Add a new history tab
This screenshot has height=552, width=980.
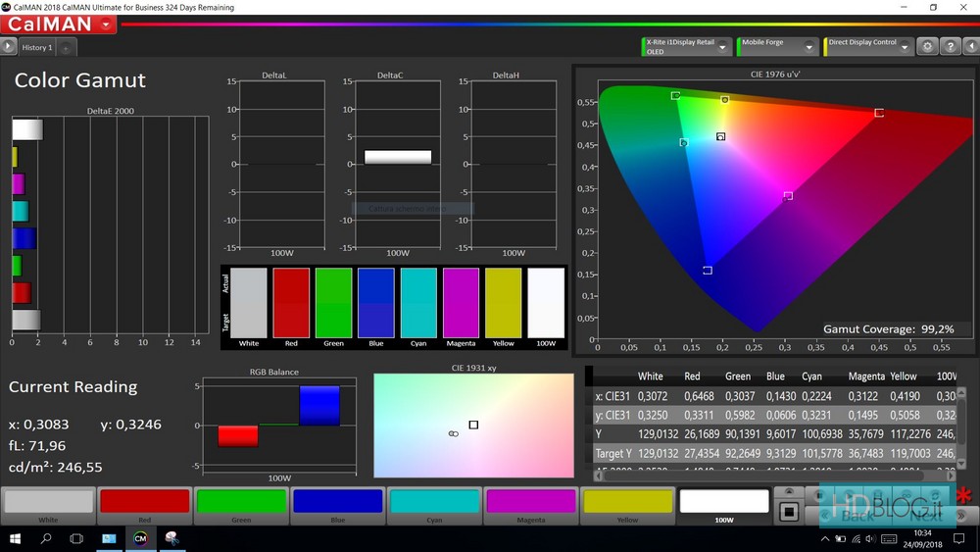(66, 47)
